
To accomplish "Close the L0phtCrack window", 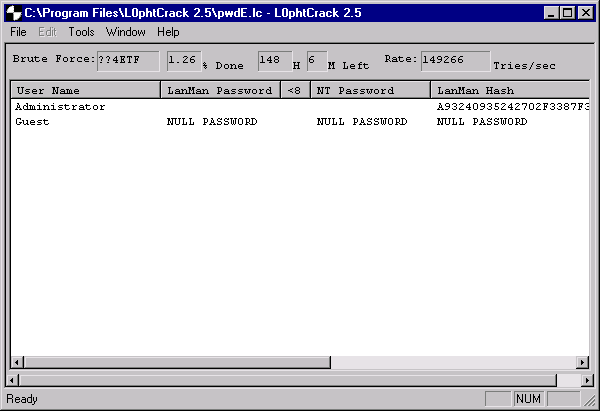I will coord(586,13).
